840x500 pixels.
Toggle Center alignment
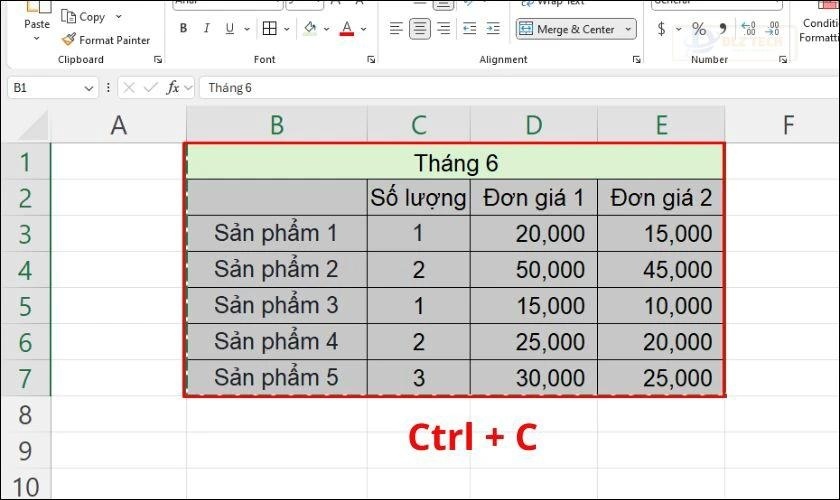pos(420,28)
